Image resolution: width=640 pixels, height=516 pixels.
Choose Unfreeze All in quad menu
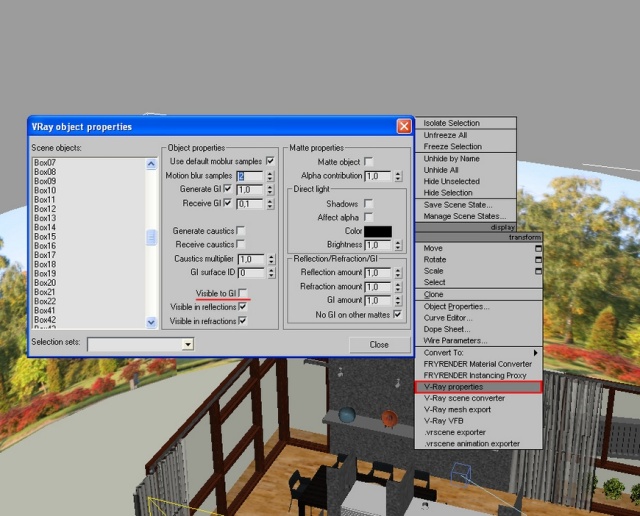pos(466,135)
